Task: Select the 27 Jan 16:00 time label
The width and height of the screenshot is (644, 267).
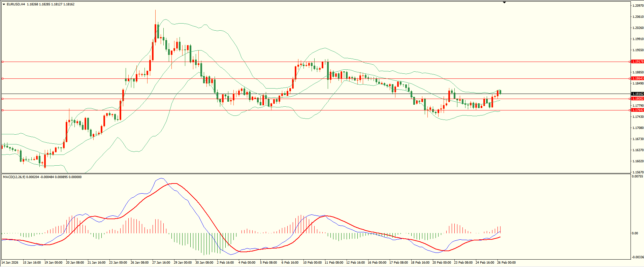Action: click(161, 263)
